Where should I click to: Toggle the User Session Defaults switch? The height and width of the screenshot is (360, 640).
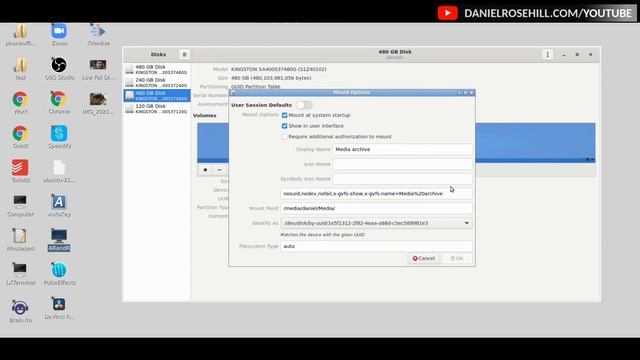(x=304, y=105)
